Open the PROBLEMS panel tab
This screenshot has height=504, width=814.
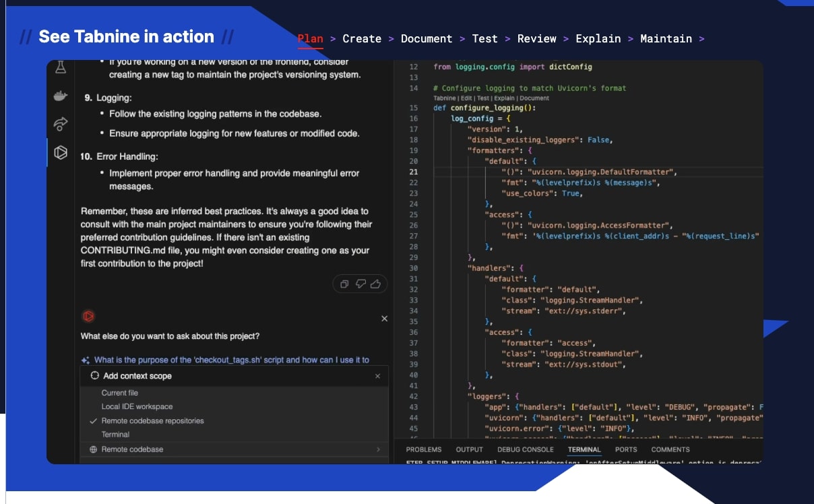[424, 449]
